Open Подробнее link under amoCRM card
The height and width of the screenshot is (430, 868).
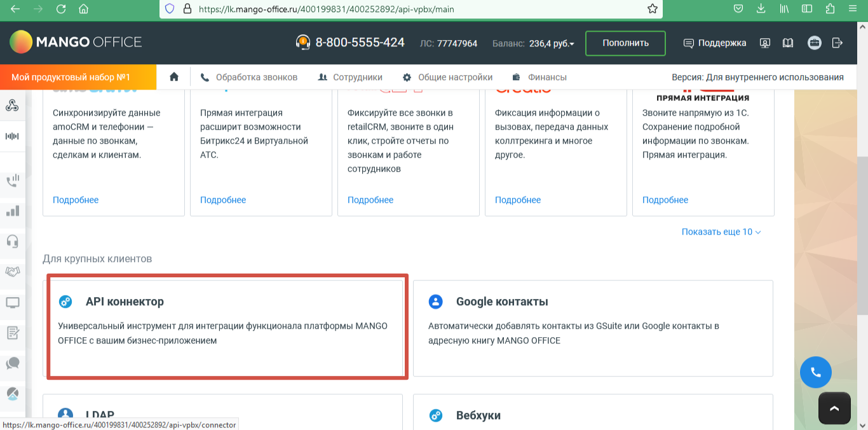coord(76,200)
